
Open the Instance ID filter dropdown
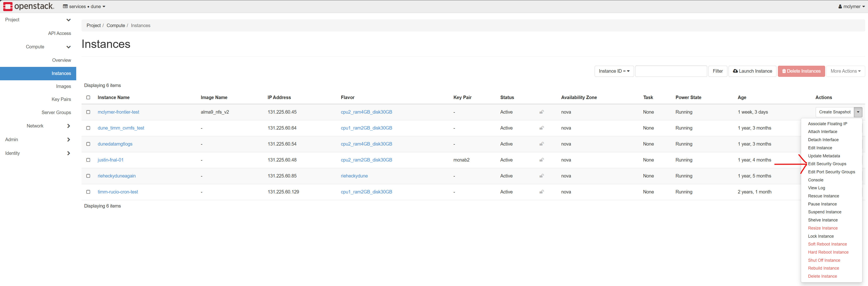(x=614, y=71)
